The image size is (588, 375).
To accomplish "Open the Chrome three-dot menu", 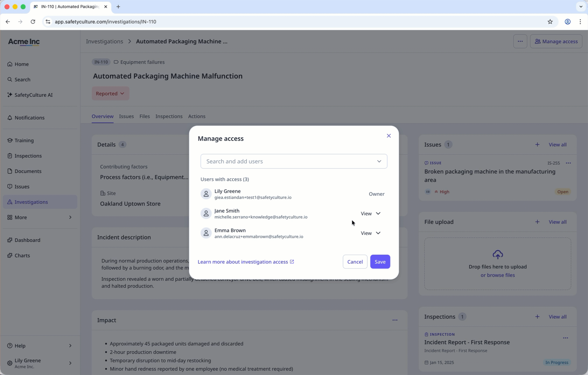I will (x=580, y=22).
